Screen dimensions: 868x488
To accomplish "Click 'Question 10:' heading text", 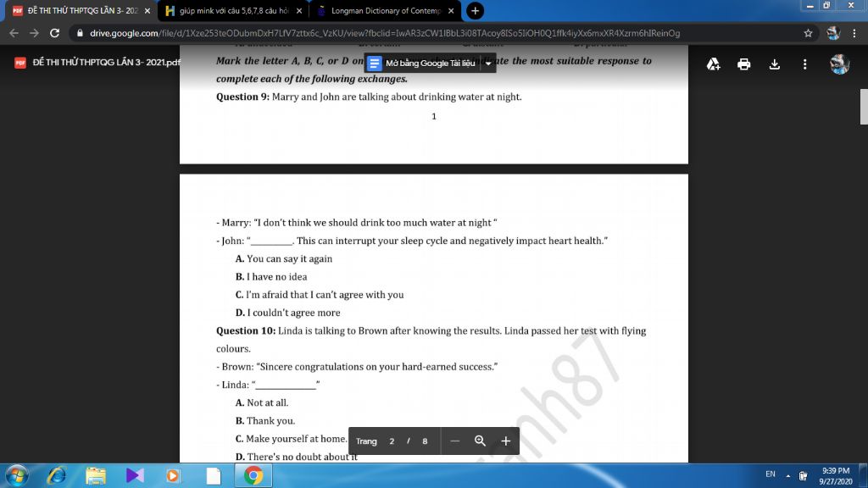I will pyautogui.click(x=246, y=331).
